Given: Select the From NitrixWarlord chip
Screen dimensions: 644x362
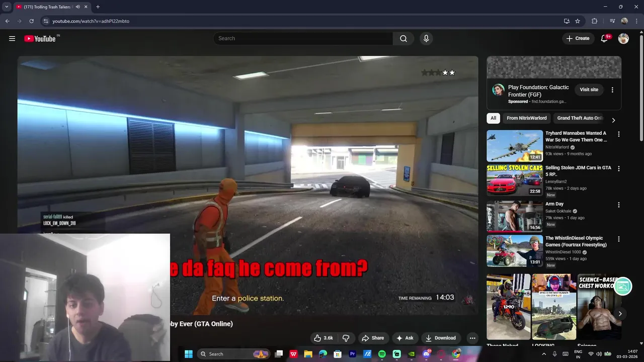Looking at the screenshot, I should pyautogui.click(x=526, y=118).
